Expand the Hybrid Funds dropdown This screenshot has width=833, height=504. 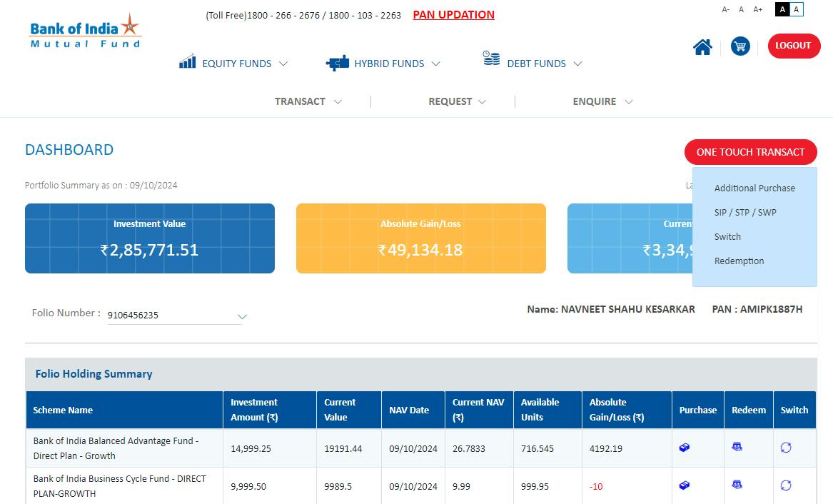click(x=435, y=64)
